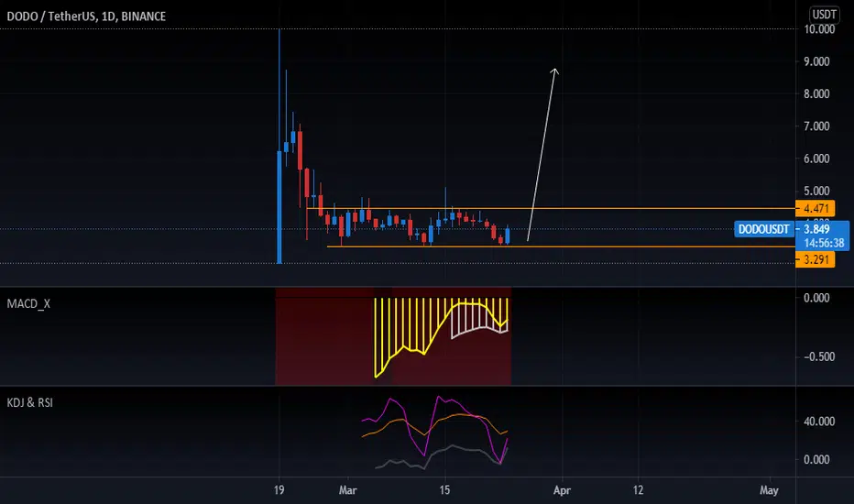The height and width of the screenshot is (504, 854).
Task: Click the DODOUSDT symbol label
Action: [x=763, y=229]
